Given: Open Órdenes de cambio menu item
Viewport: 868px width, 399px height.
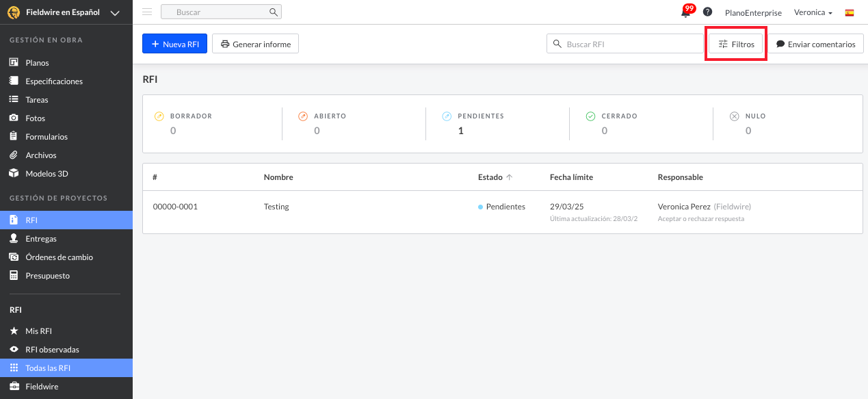Looking at the screenshot, I should [x=59, y=257].
